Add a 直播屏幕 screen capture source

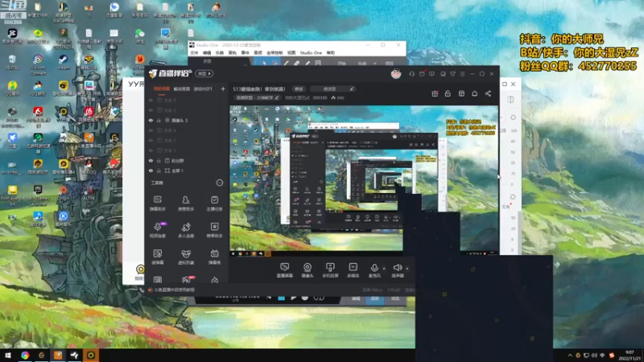point(285,270)
